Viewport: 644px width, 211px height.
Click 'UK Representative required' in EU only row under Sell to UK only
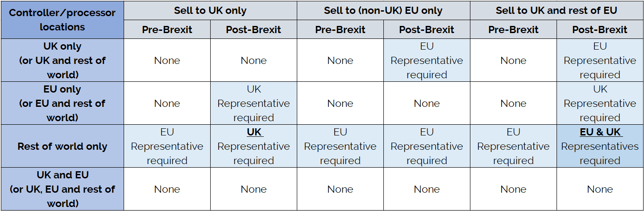(253, 103)
